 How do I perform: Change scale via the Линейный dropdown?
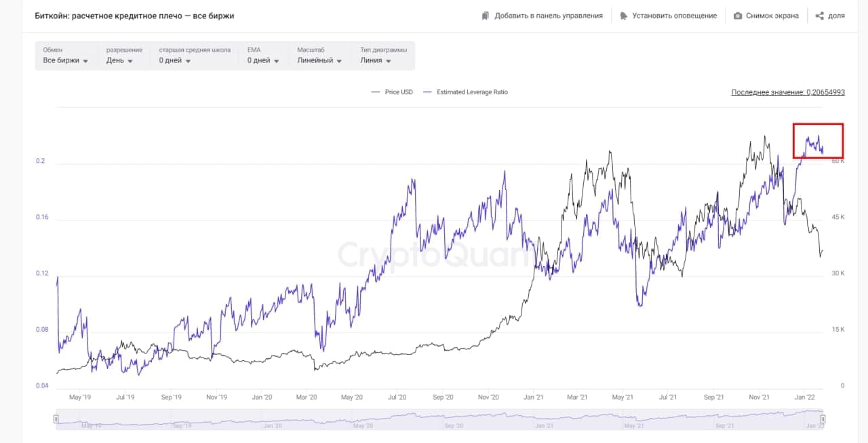pyautogui.click(x=319, y=60)
